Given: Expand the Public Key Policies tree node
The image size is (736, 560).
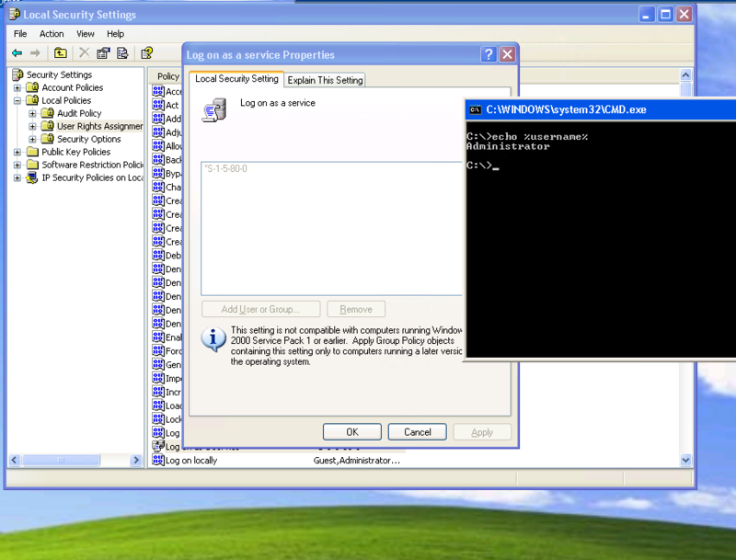Looking at the screenshot, I should click(x=17, y=152).
